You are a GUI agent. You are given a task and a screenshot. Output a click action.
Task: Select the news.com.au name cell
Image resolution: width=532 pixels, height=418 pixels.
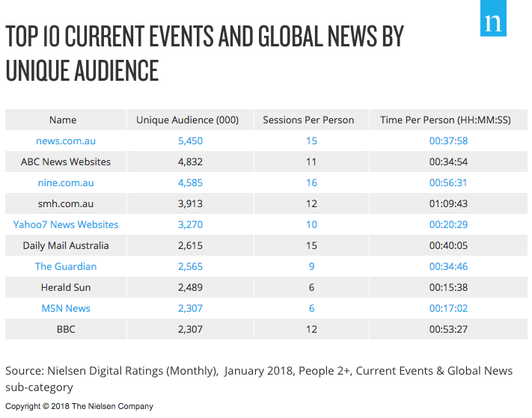pos(66,141)
